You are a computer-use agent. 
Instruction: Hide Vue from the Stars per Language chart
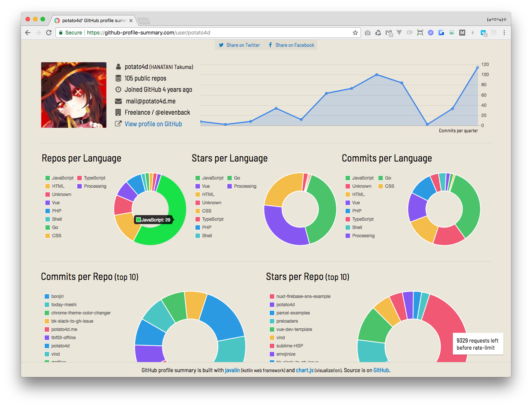pyautogui.click(x=206, y=186)
